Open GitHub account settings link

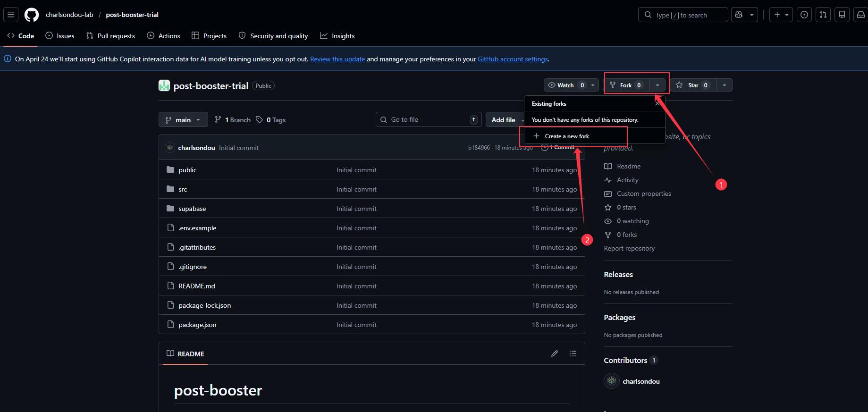pos(513,59)
